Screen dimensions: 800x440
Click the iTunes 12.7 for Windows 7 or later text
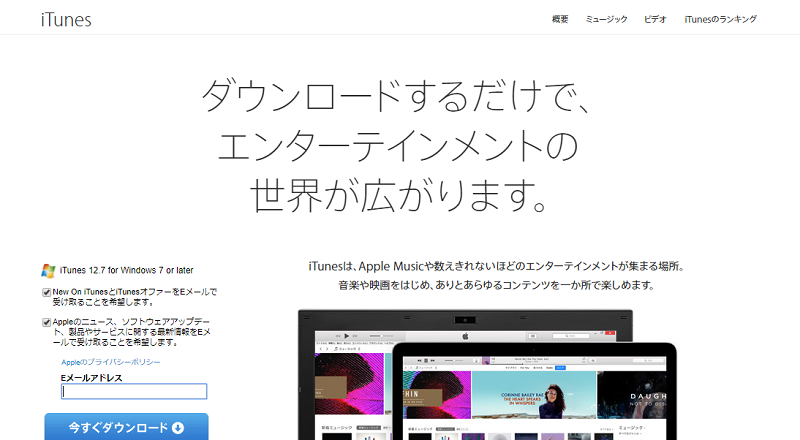point(127,270)
